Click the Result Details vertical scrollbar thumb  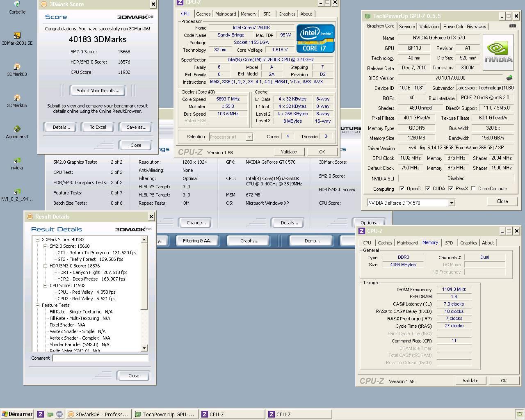(x=144, y=276)
